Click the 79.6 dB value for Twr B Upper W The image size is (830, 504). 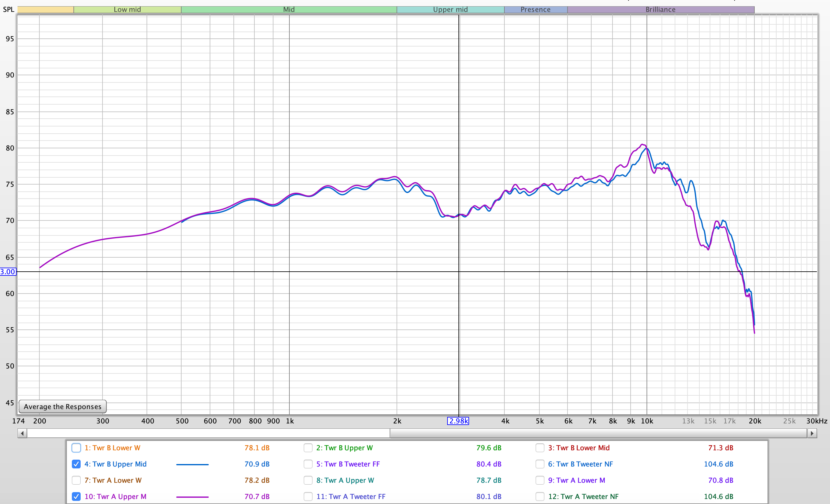[489, 448]
